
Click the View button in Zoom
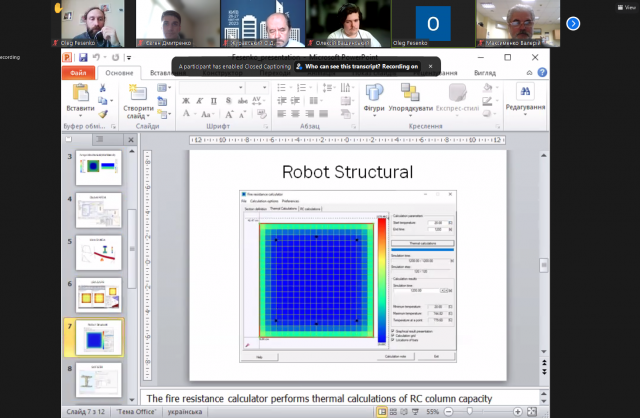[x=627, y=7]
